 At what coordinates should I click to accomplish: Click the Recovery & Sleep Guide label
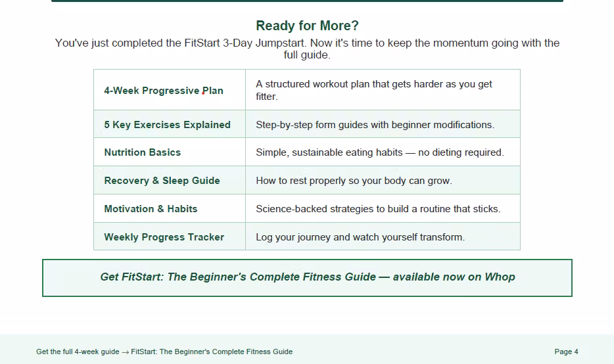162,181
